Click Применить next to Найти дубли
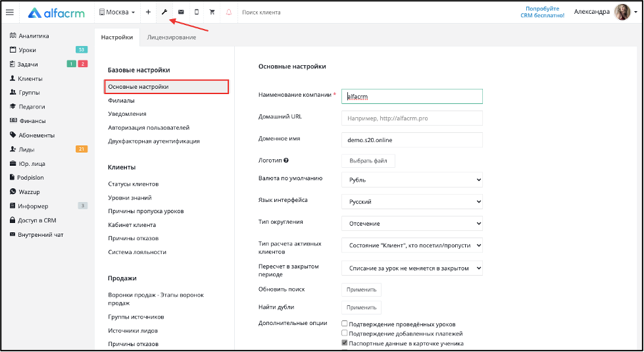This screenshot has width=644, height=352. point(361,307)
